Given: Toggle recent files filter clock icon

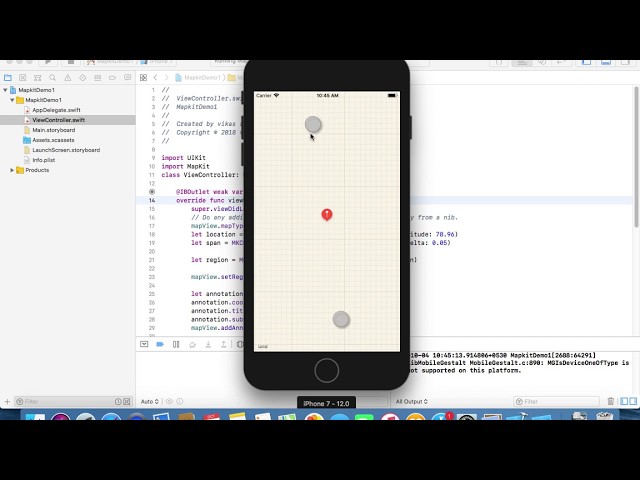Looking at the screenshot, I should pos(118,402).
